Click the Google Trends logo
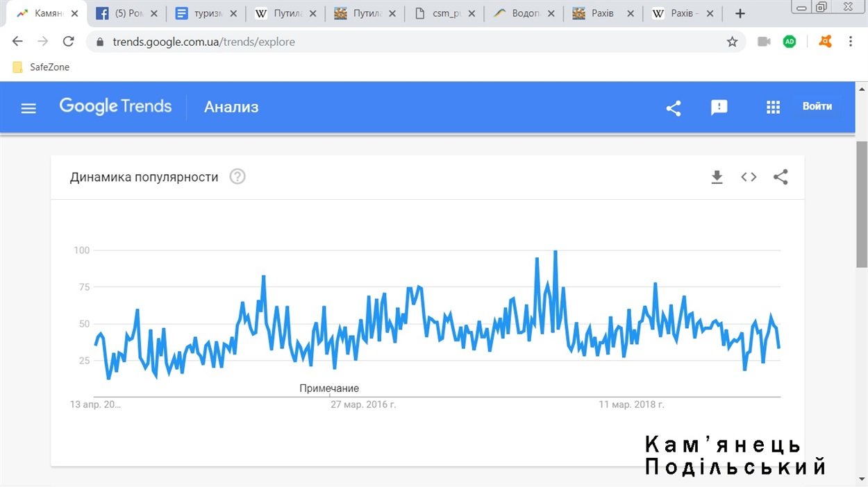Image resolution: width=868 pixels, height=487 pixels. point(115,106)
